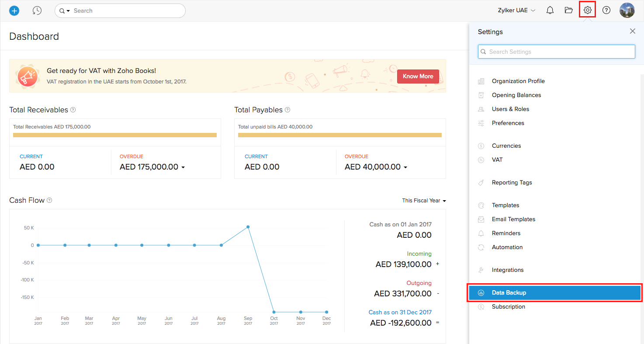
Task: Click the user profile avatar
Action: click(x=627, y=10)
